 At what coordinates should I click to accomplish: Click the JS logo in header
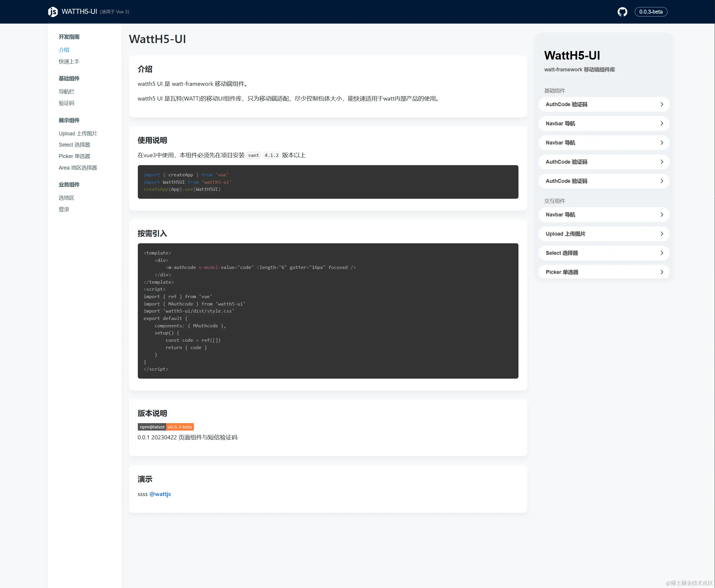pyautogui.click(x=53, y=12)
